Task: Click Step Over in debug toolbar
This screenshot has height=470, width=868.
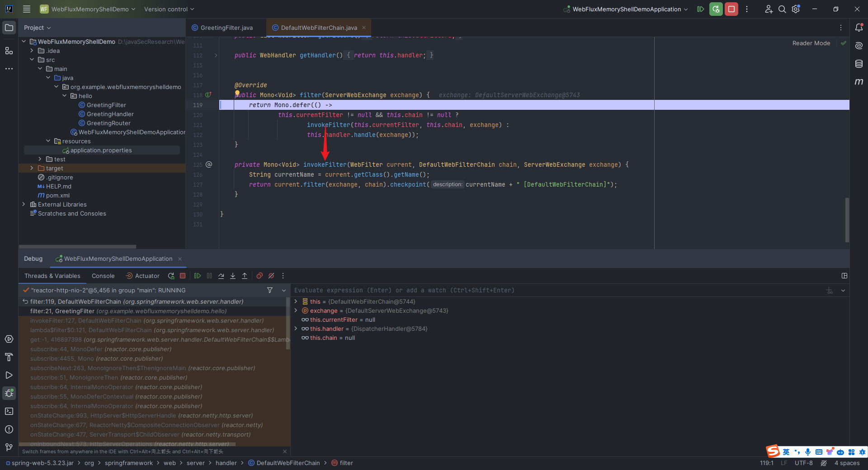Action: [x=221, y=276]
